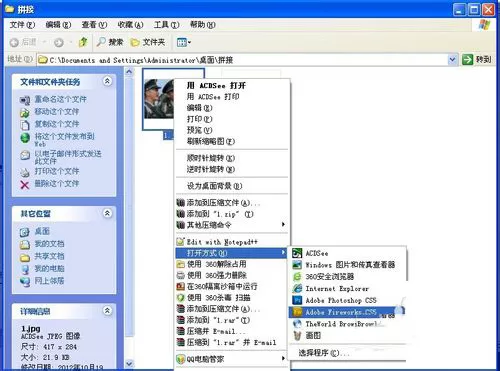This screenshot has height=371, width=500.
Task: Choose 使用 360解除占用
Action: (x=232, y=264)
